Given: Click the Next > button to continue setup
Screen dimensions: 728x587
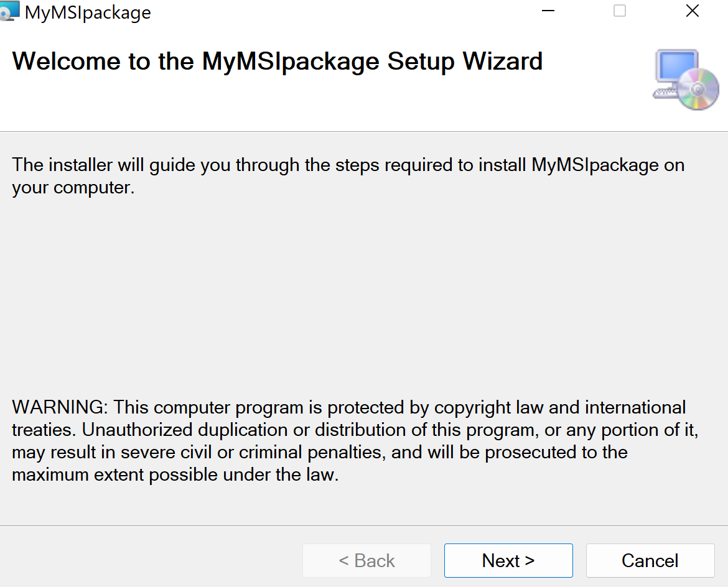Looking at the screenshot, I should [508, 560].
